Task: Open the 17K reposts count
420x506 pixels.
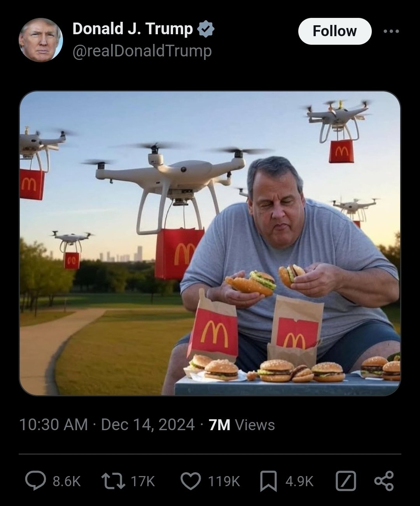Action: pos(142,481)
